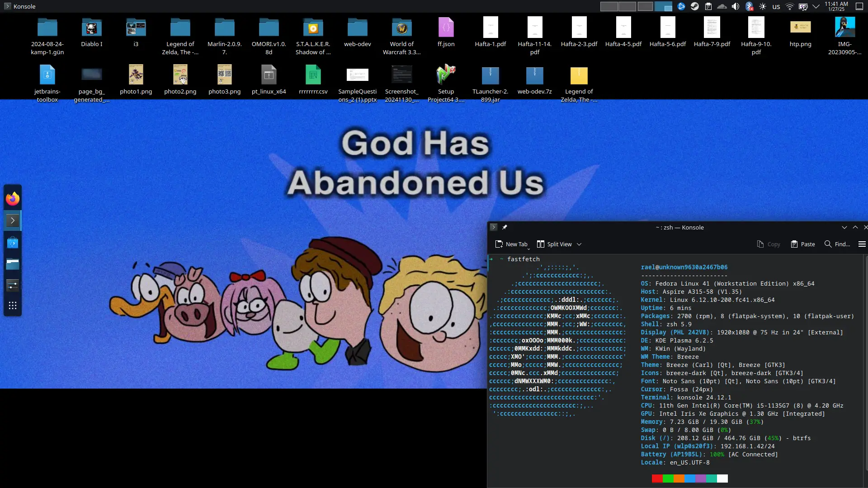
Task: Select pt_linux_x64 file on desktop
Action: pos(269,80)
